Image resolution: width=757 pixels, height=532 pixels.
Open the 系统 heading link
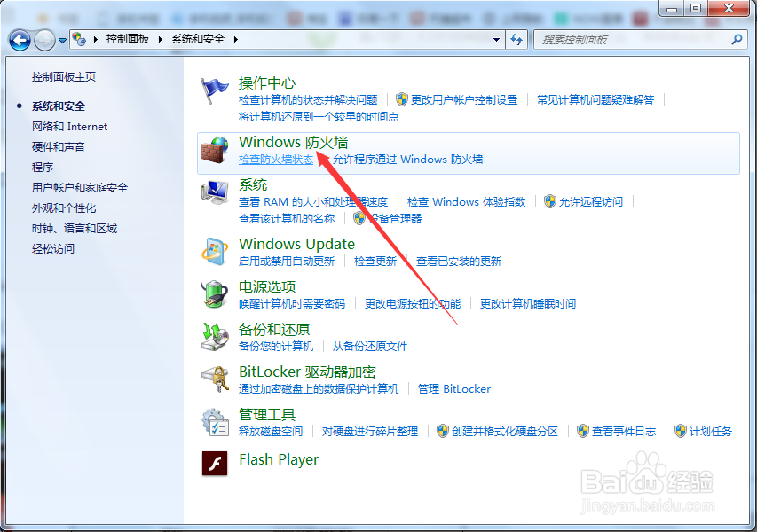coord(253,184)
